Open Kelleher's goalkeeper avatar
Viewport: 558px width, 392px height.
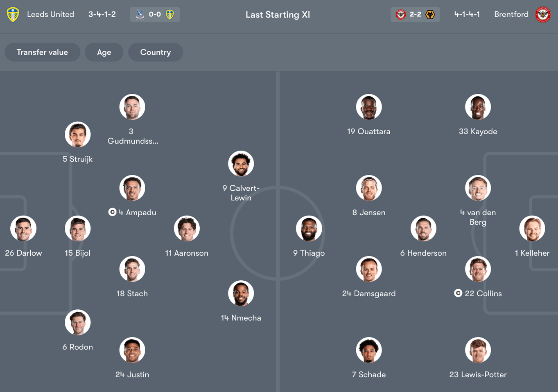(532, 228)
